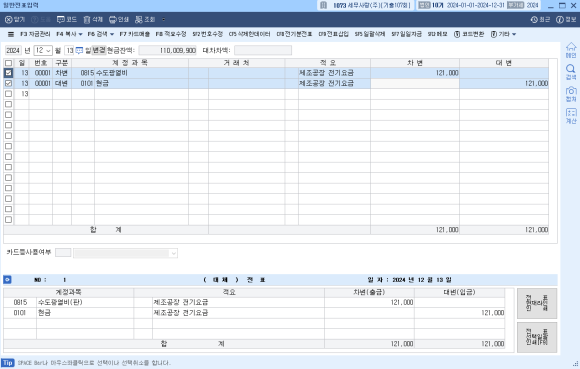580x369 pixels.
Task: Select CF5 삭제한데이터 function
Action: [250, 34]
